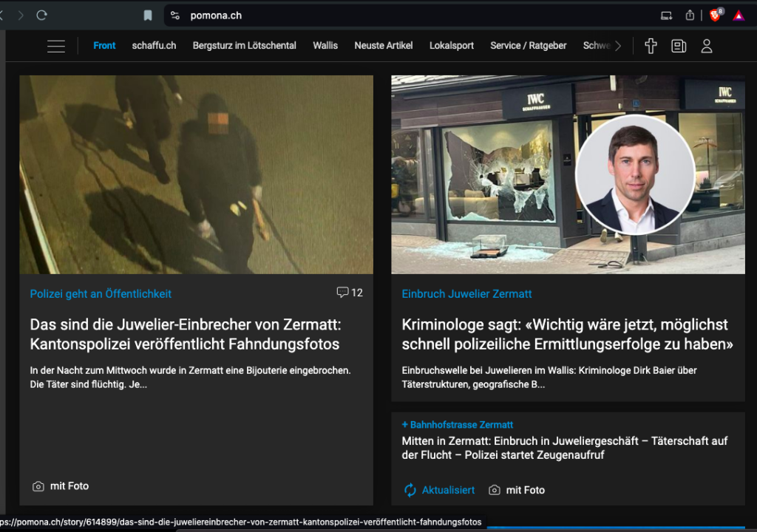Open Service / Ratgeber section
Screen dimensions: 757x532
[528, 45]
